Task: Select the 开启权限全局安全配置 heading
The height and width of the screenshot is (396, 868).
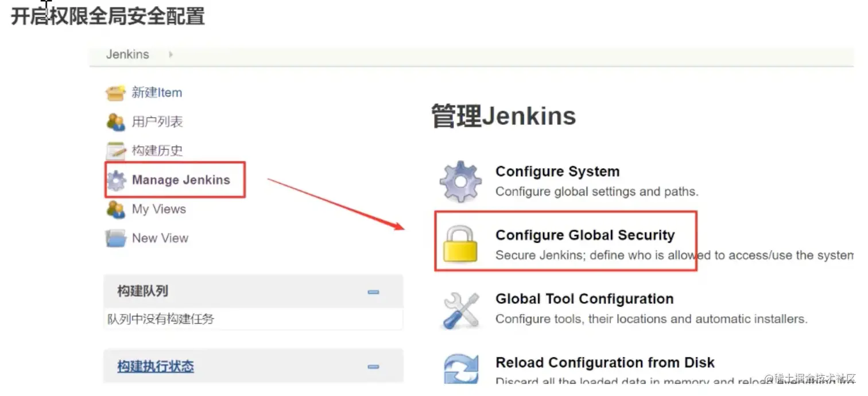Action: click(x=108, y=16)
